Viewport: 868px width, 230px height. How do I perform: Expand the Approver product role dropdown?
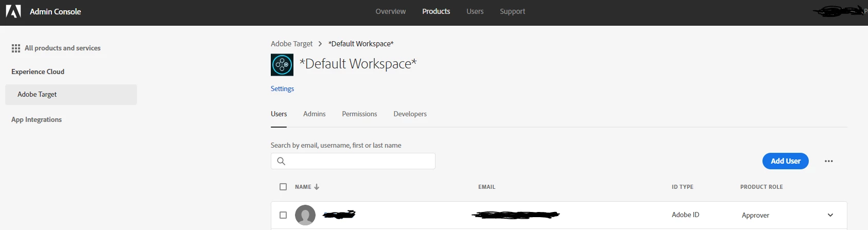(x=830, y=215)
